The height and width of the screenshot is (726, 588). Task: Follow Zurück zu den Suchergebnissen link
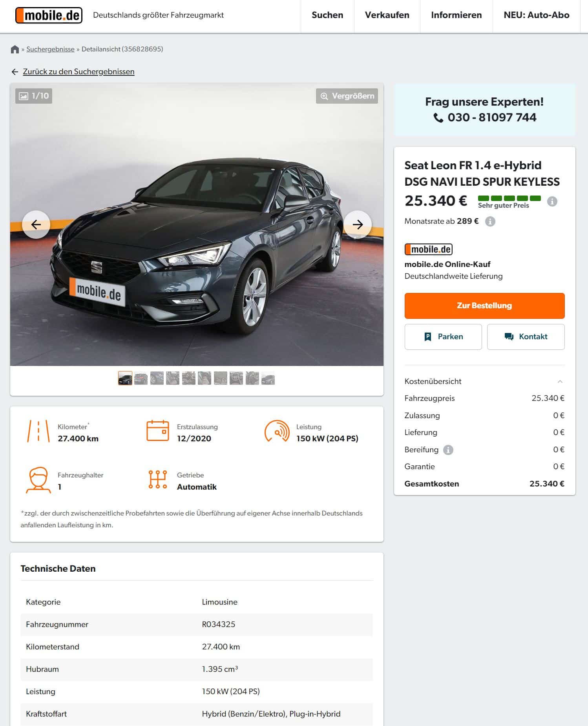tap(79, 71)
